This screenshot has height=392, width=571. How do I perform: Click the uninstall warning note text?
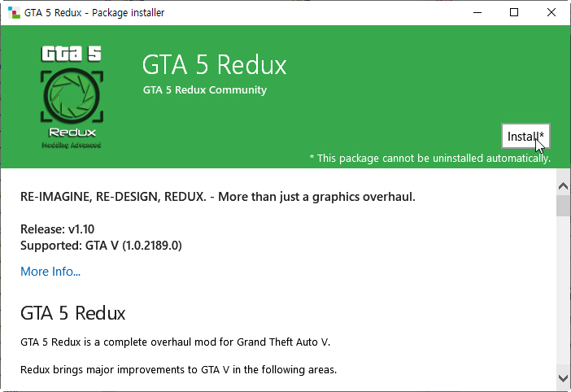click(429, 159)
